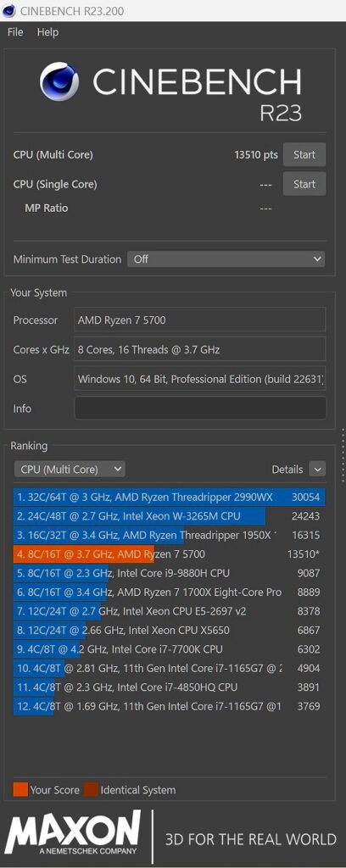346x868 pixels.
Task: Start the CPU Multi Core test
Action: 304,154
